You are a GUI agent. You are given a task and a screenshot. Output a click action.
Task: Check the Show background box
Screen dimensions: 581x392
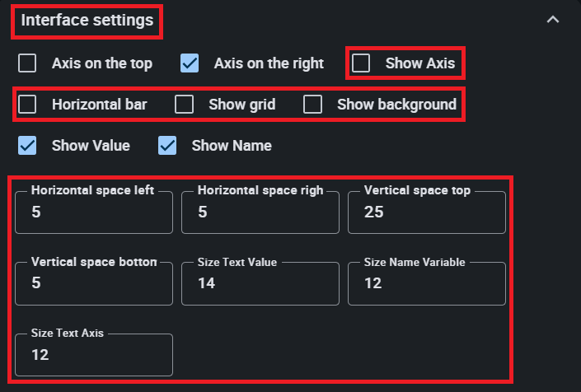point(312,105)
